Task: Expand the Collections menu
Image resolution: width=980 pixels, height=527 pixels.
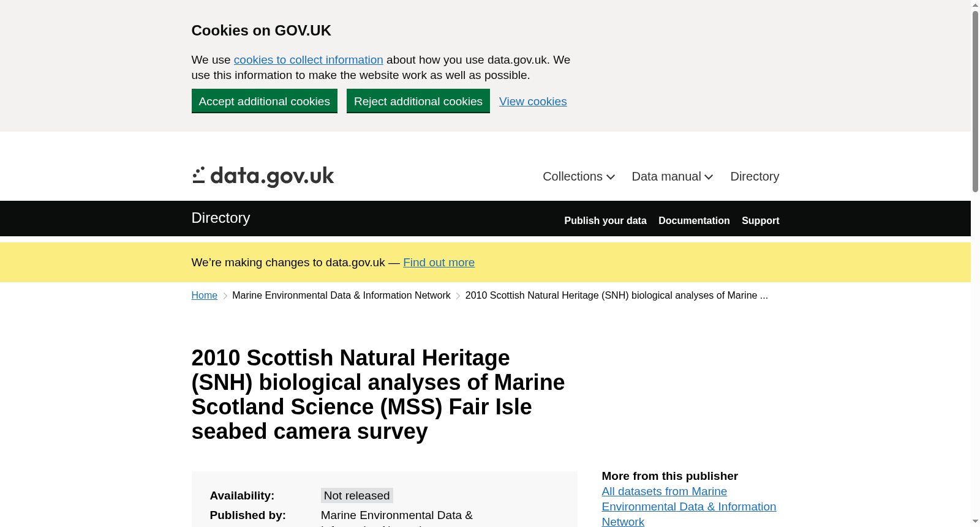Action: (x=578, y=176)
